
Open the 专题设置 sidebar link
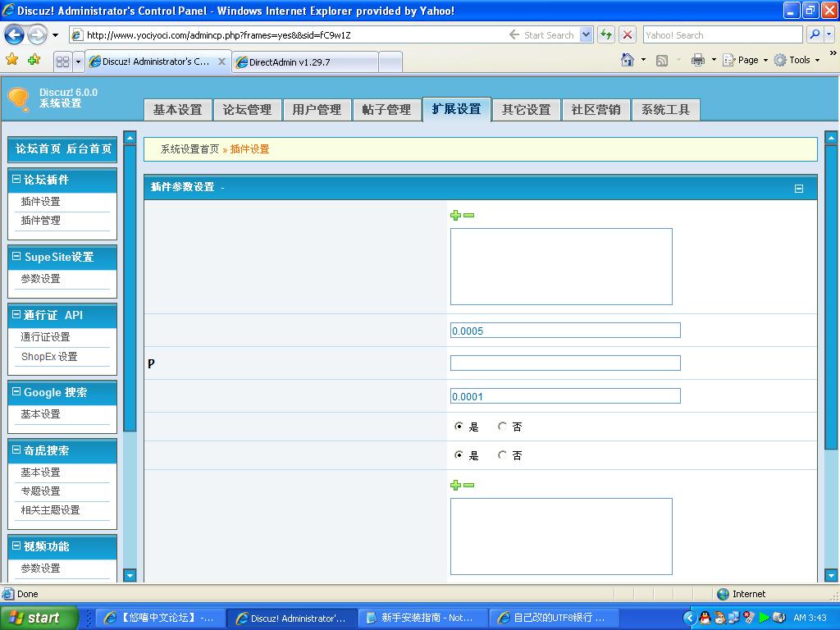[41, 491]
